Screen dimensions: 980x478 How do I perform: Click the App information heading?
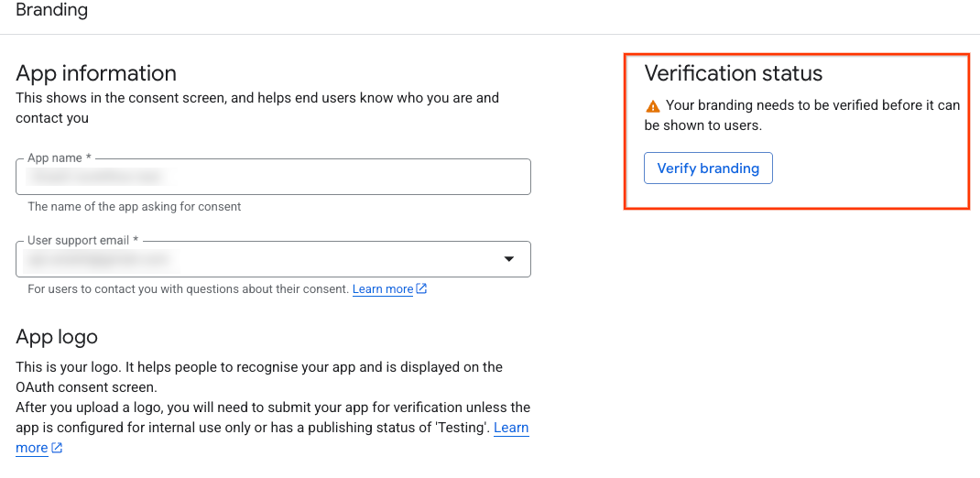[96, 73]
